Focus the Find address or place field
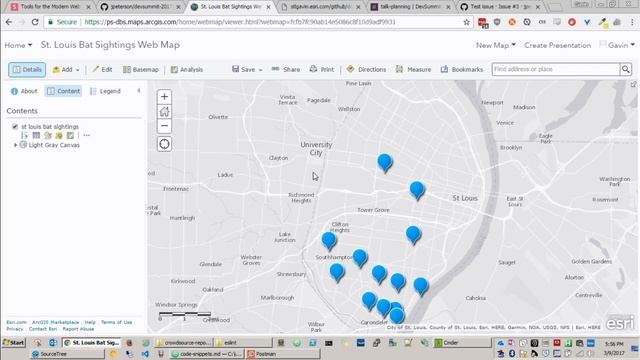This screenshot has height=360, width=640. coord(556,69)
